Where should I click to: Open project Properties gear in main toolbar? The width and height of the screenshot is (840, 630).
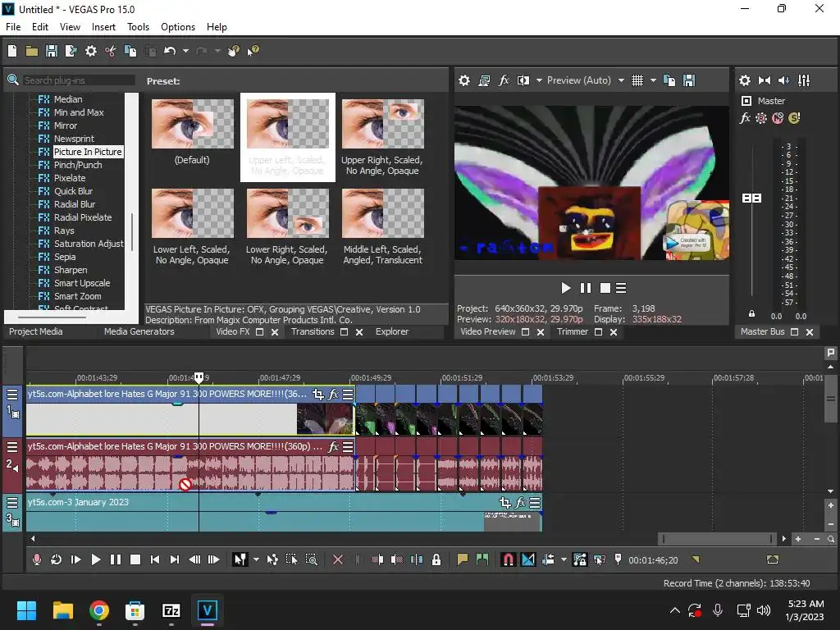pyautogui.click(x=91, y=51)
